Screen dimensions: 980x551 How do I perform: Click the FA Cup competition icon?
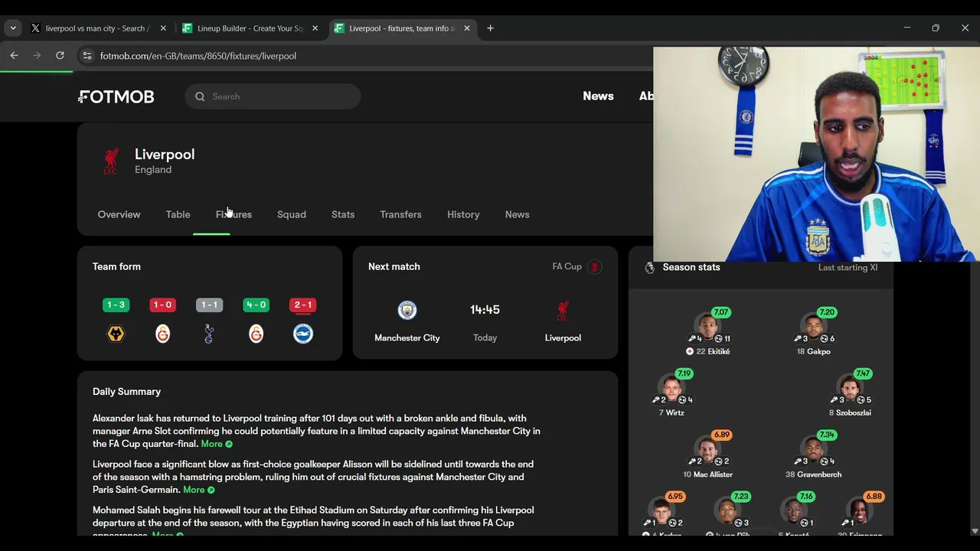pyautogui.click(x=595, y=267)
